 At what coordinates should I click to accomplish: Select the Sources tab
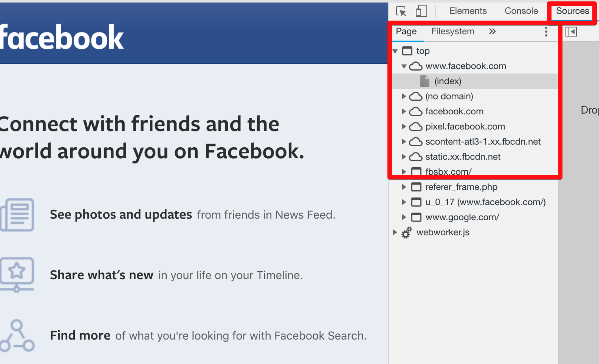(572, 11)
